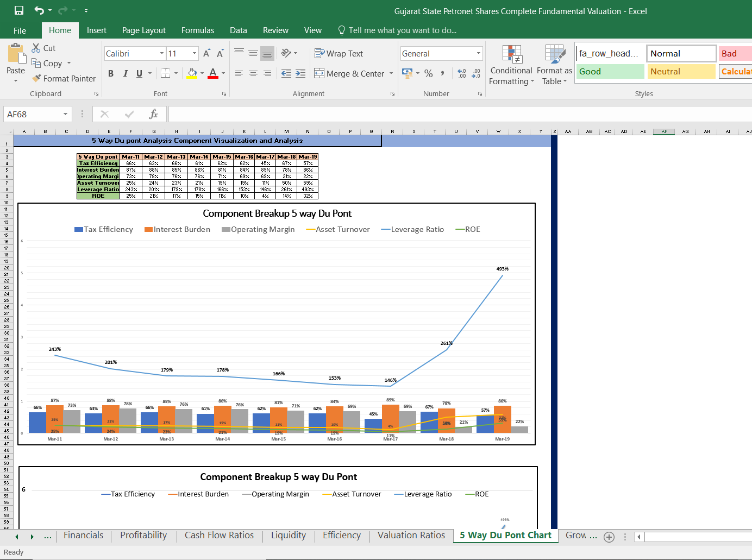Switch to the Page Layout tab
The image size is (752, 560).
(x=144, y=30)
